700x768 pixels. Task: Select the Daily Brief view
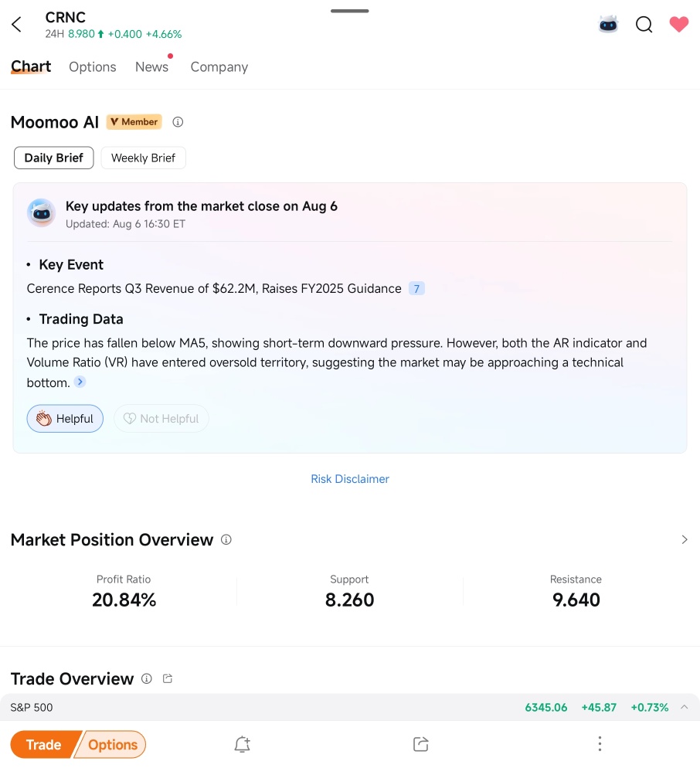click(53, 158)
